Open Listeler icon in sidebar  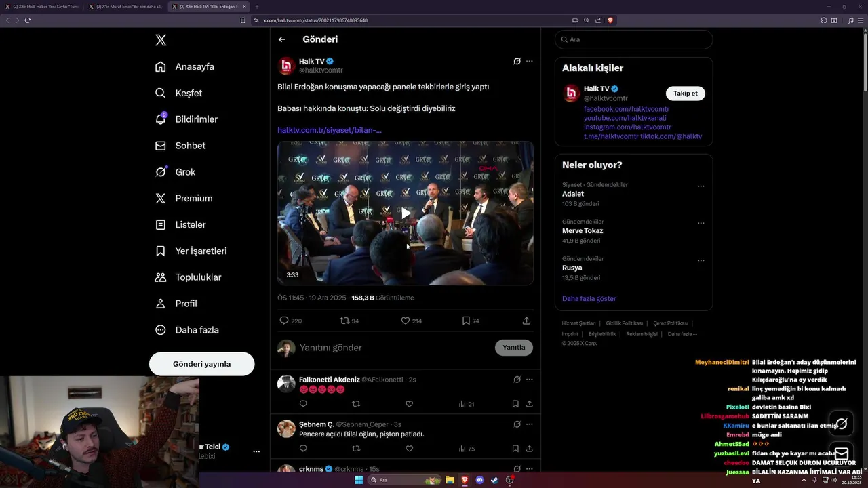161,224
